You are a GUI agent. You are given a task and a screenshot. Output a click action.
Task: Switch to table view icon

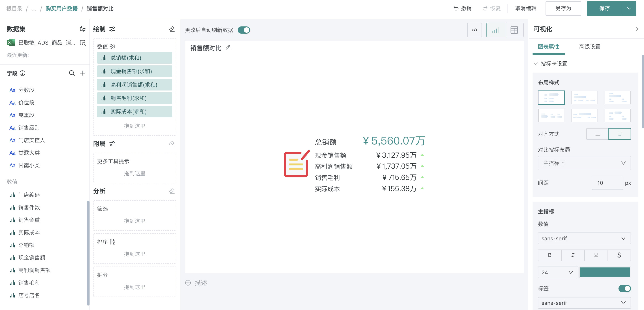(x=514, y=30)
